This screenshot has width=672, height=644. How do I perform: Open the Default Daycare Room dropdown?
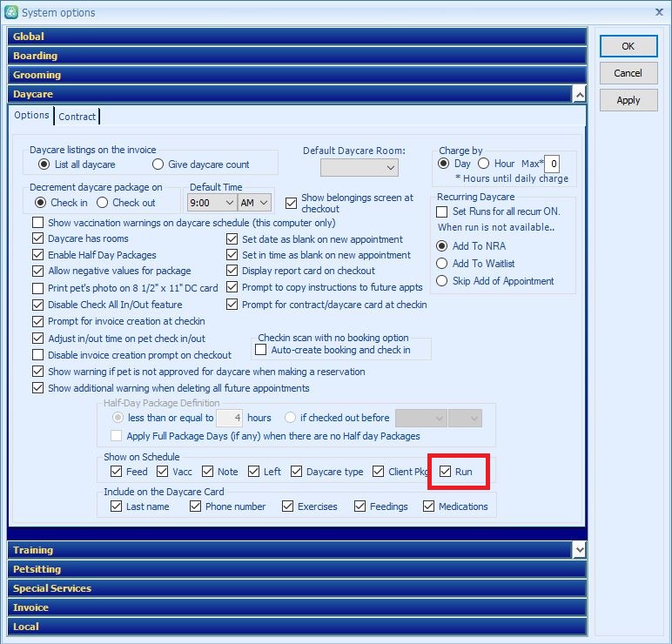pyautogui.click(x=360, y=168)
